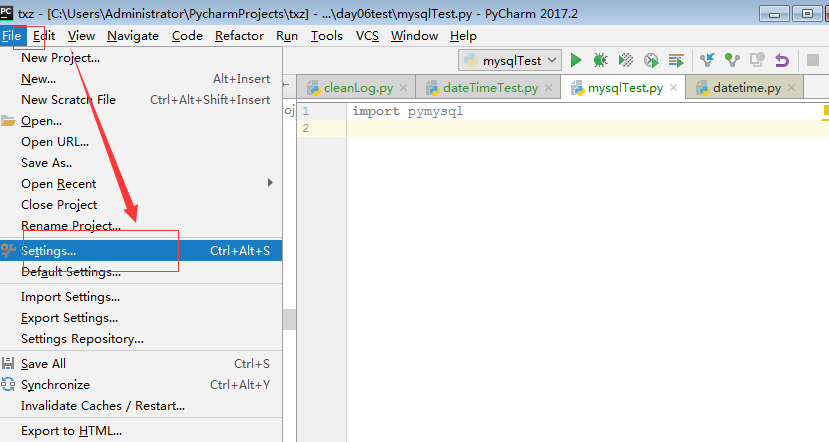The height and width of the screenshot is (442, 829).
Task: Open the View menu
Action: click(x=81, y=36)
